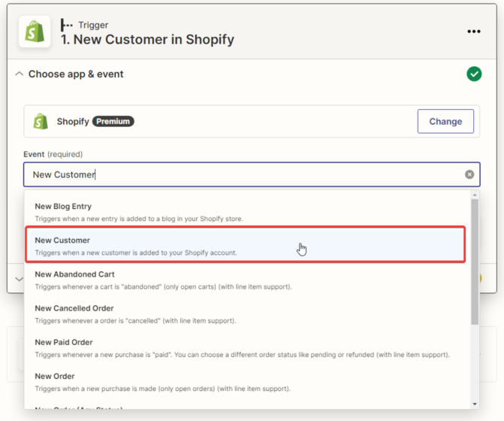Click the 'Choose app & event' heading
The height and width of the screenshot is (421, 504).
pyautogui.click(x=76, y=74)
